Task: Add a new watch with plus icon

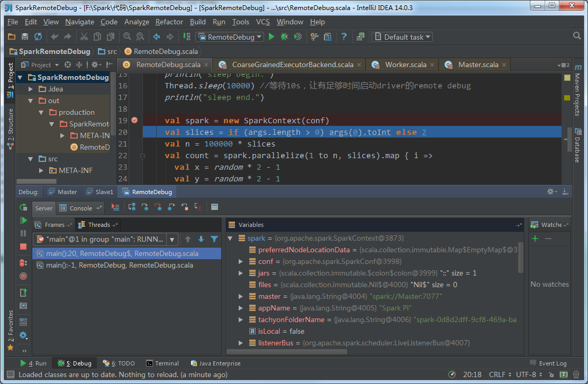Action: [535, 239]
